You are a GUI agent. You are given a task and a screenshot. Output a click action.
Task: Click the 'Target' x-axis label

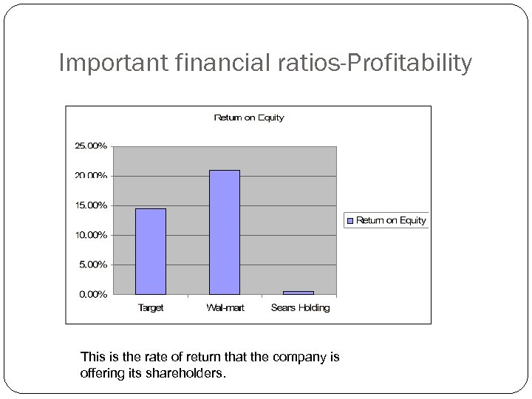(151, 307)
